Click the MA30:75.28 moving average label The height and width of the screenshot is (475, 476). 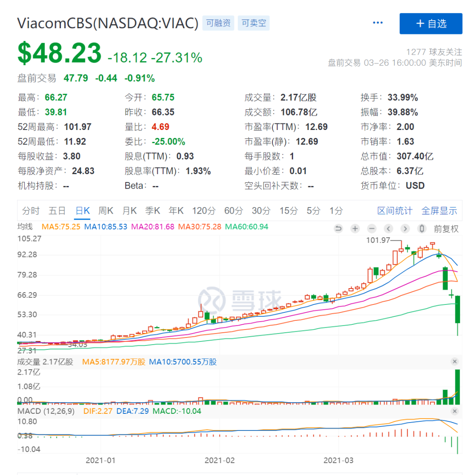coord(200,227)
